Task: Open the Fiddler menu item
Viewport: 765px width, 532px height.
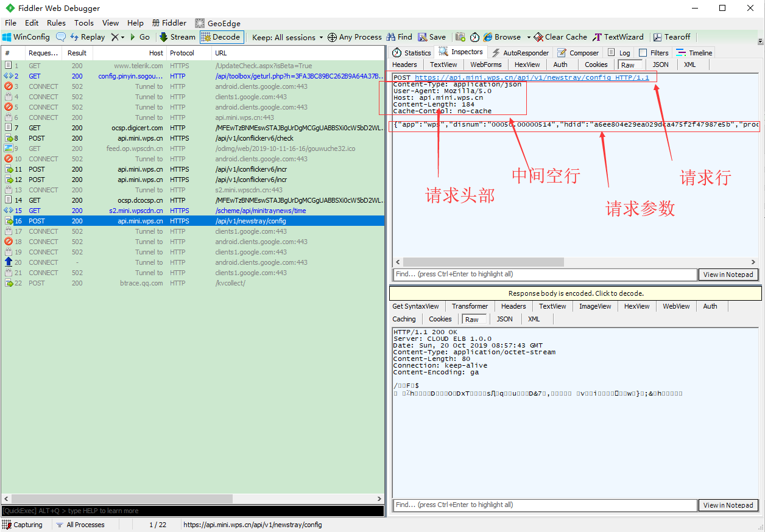Action: [x=169, y=23]
